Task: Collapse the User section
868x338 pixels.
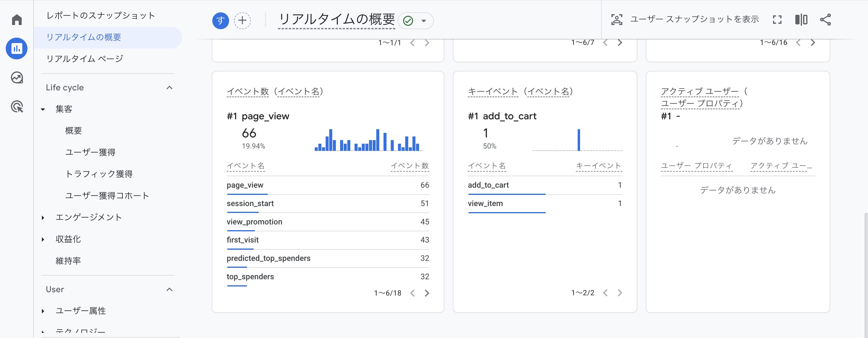Action: tap(169, 289)
